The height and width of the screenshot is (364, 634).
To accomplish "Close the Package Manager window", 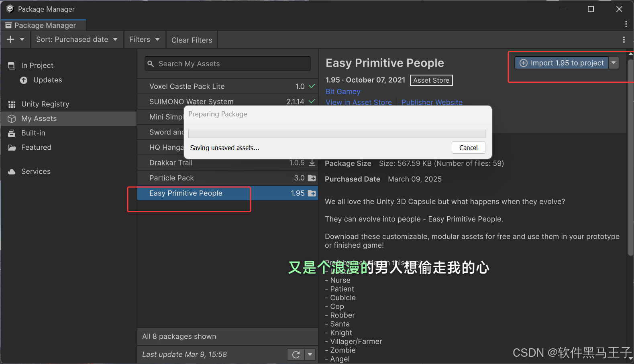I will click(x=619, y=9).
